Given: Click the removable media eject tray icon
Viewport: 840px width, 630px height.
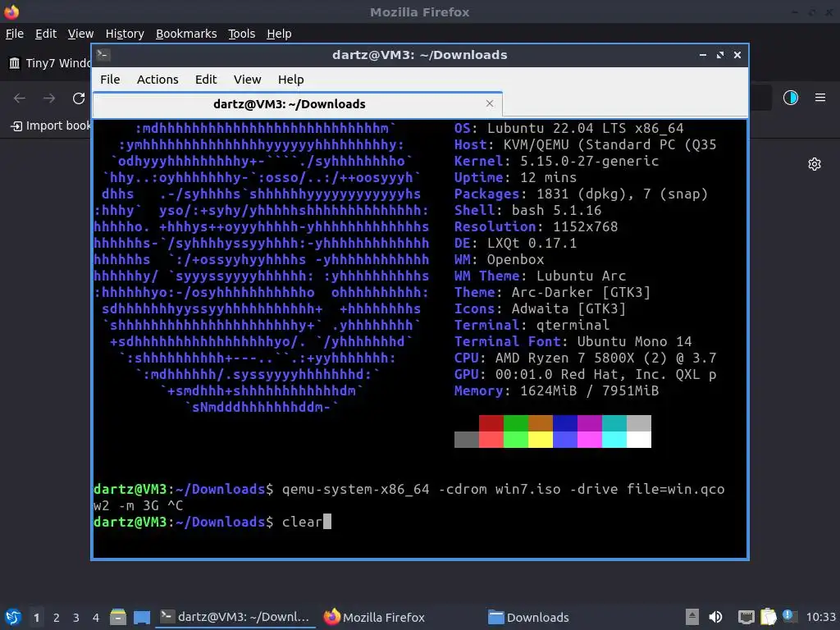Looking at the screenshot, I should pos(692,617).
